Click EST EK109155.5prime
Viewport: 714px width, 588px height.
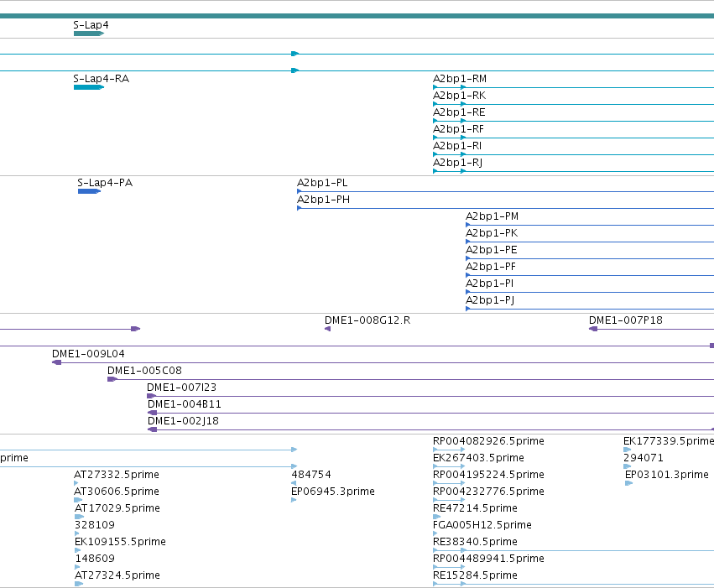coord(120,542)
